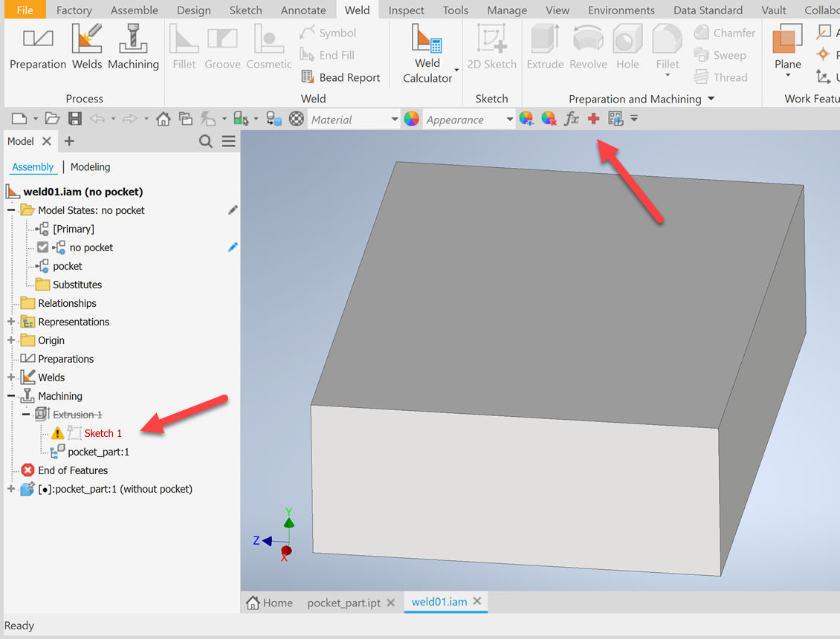The width and height of the screenshot is (840, 639).
Task: Open the Appearance dropdown
Action: pyautogui.click(x=510, y=119)
